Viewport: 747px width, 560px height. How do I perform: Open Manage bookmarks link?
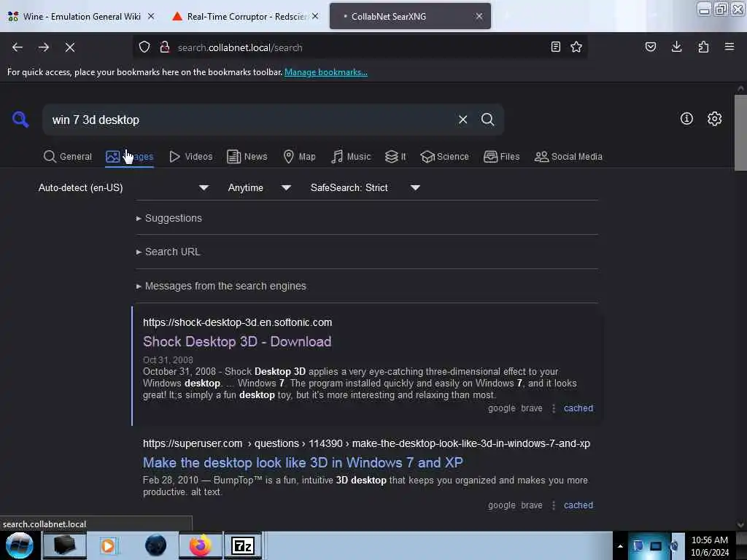326,72
